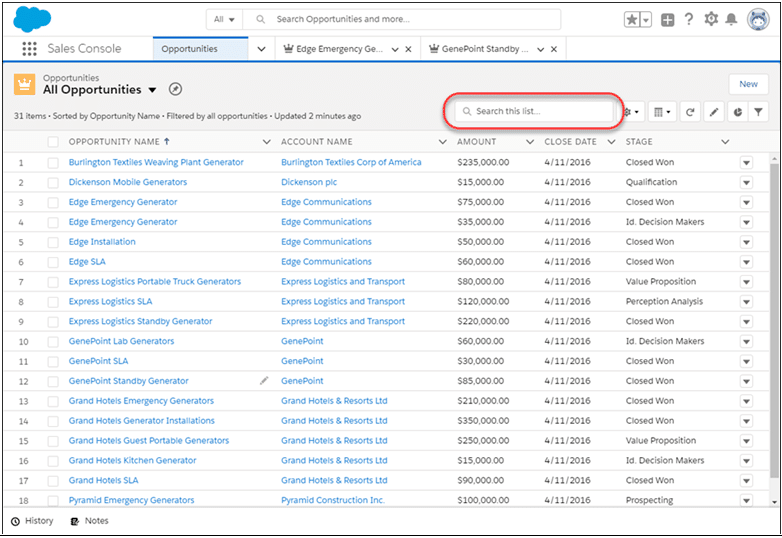Viewport: 782px width, 538px height.
Task: Tick the select-all checkbox in header
Action: tap(53, 142)
